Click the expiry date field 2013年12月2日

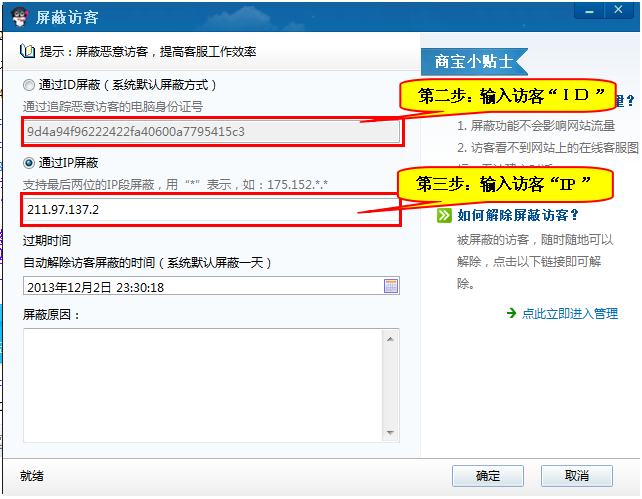[x=200, y=287]
